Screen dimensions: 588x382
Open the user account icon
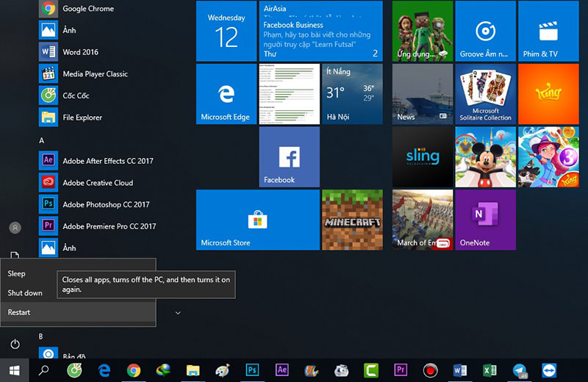coord(15,228)
